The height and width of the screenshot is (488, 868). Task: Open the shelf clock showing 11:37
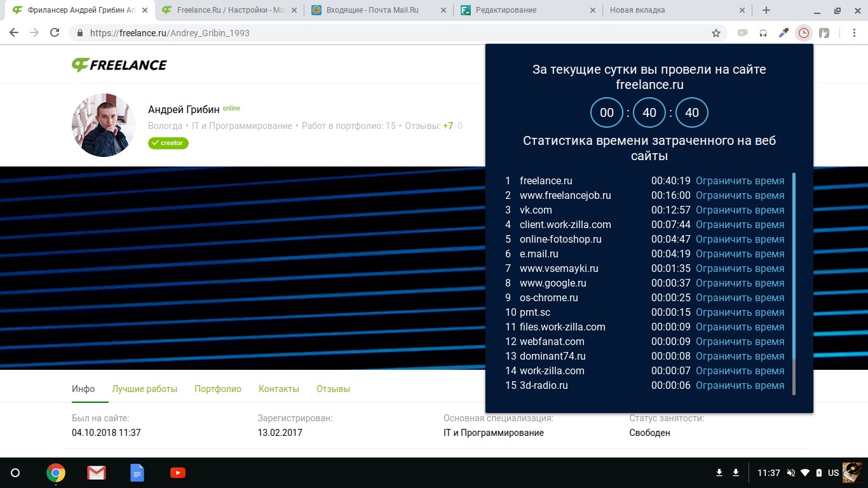(x=769, y=473)
